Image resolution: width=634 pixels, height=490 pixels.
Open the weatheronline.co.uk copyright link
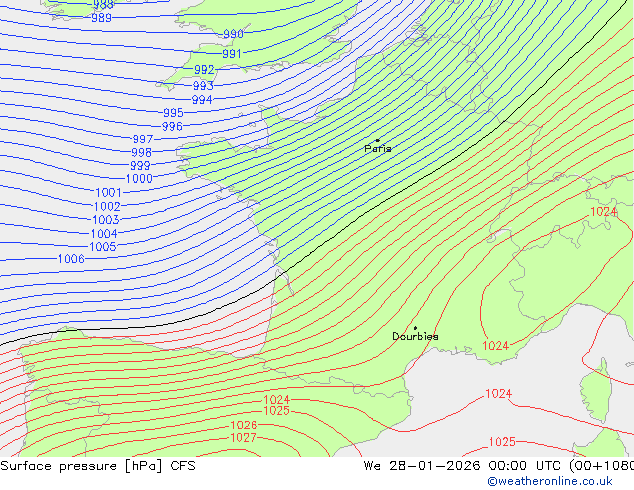(x=550, y=481)
